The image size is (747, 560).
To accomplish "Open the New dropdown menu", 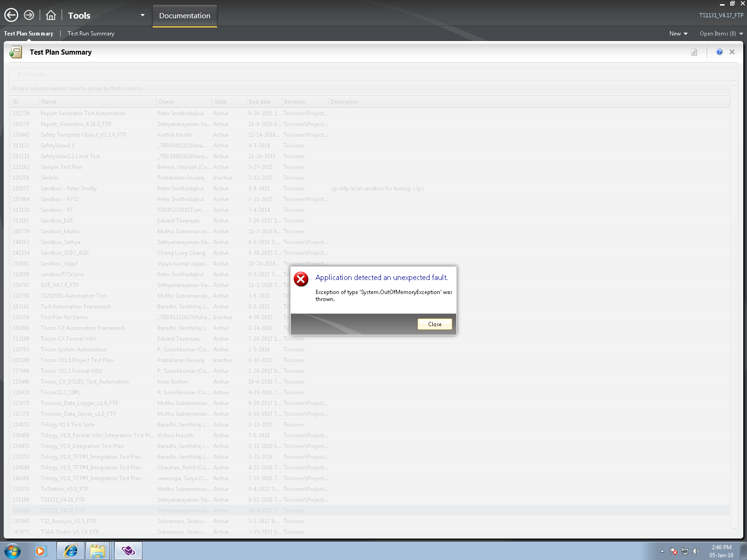I will [678, 34].
